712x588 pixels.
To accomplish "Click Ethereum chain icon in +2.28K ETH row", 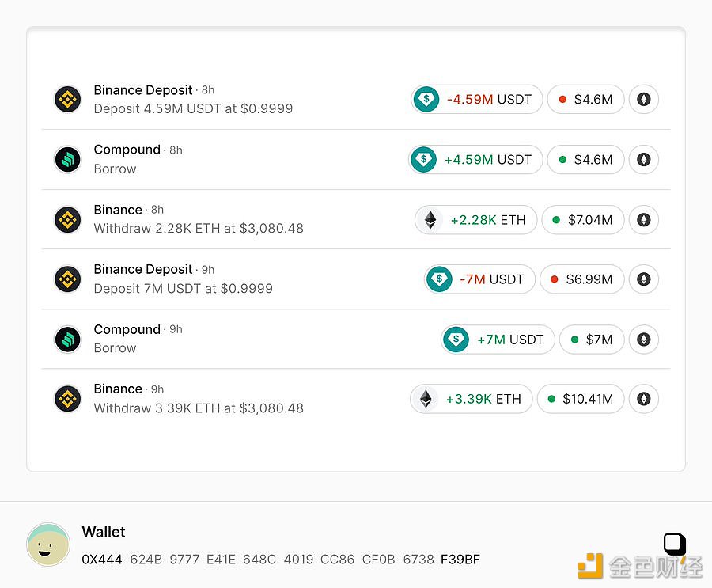I will pos(643,220).
